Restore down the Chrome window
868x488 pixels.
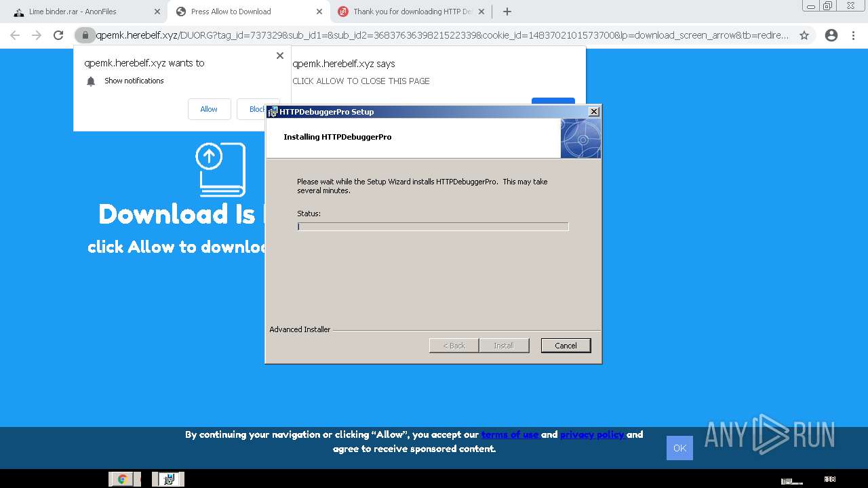coord(828,6)
